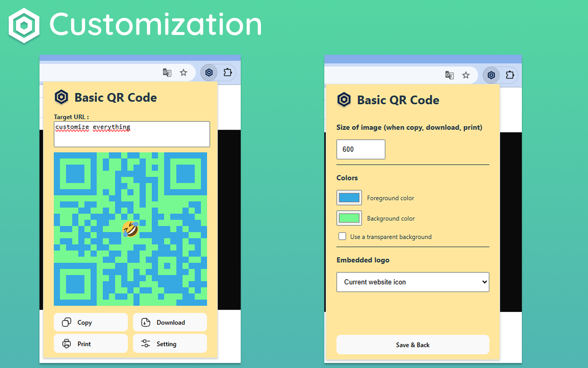The height and width of the screenshot is (368, 588).
Task: Click the Basic QR Code logo in left popup
Action: (x=62, y=97)
